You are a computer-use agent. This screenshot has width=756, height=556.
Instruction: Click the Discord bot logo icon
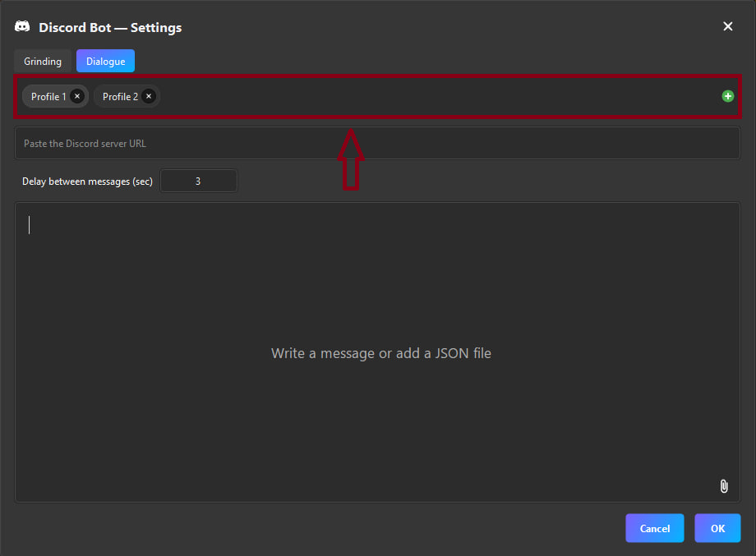21,25
